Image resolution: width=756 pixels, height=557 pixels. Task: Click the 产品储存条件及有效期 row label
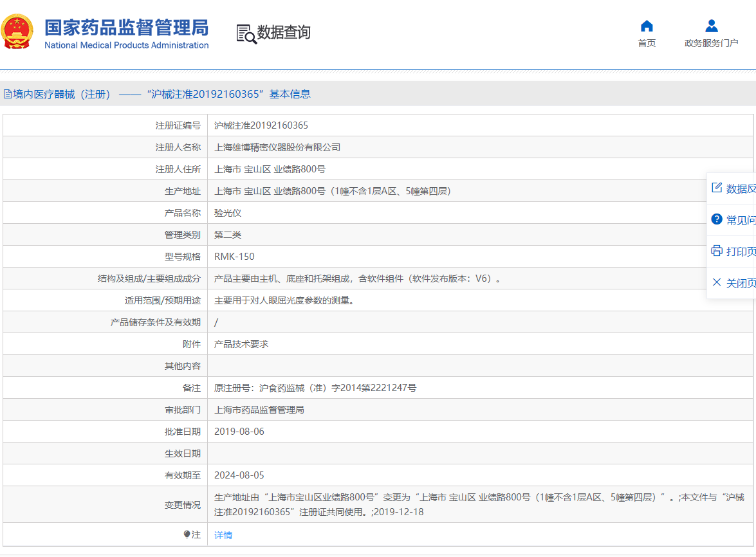155,322
